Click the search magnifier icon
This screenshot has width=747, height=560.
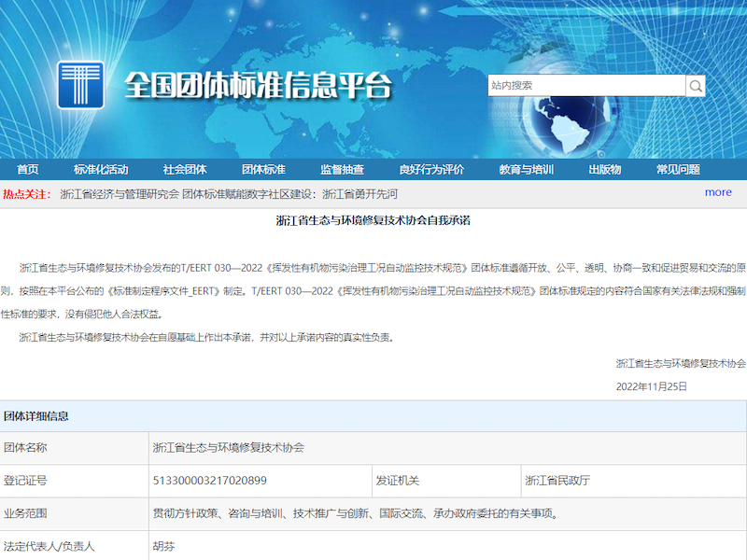696,86
